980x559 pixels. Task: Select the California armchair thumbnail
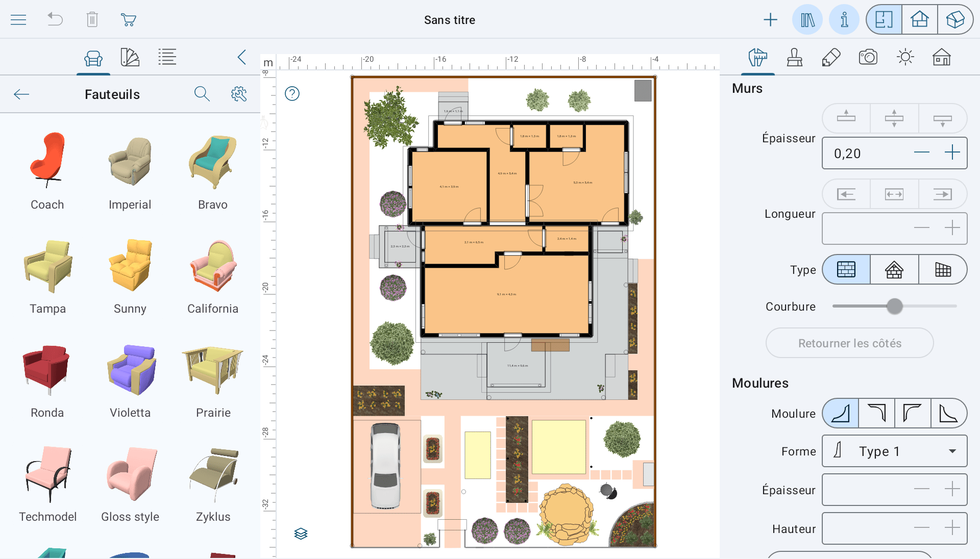213,266
